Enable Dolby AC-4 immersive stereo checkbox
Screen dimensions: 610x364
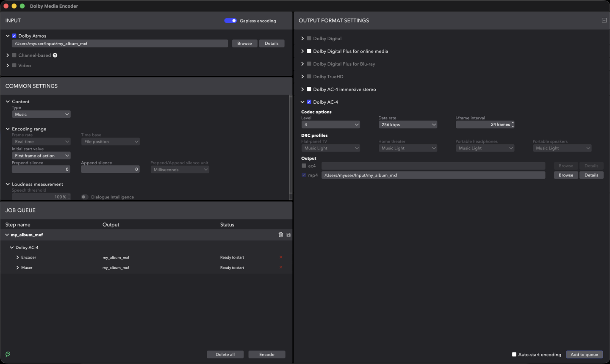pos(309,89)
